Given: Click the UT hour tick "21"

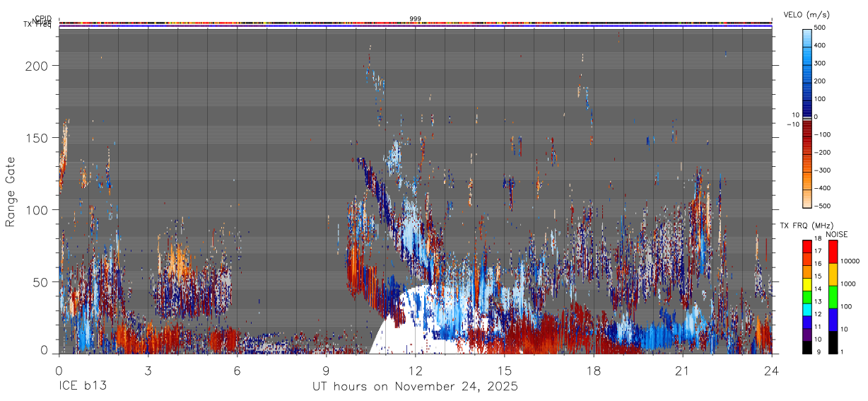Looking at the screenshot, I should click(x=683, y=370).
